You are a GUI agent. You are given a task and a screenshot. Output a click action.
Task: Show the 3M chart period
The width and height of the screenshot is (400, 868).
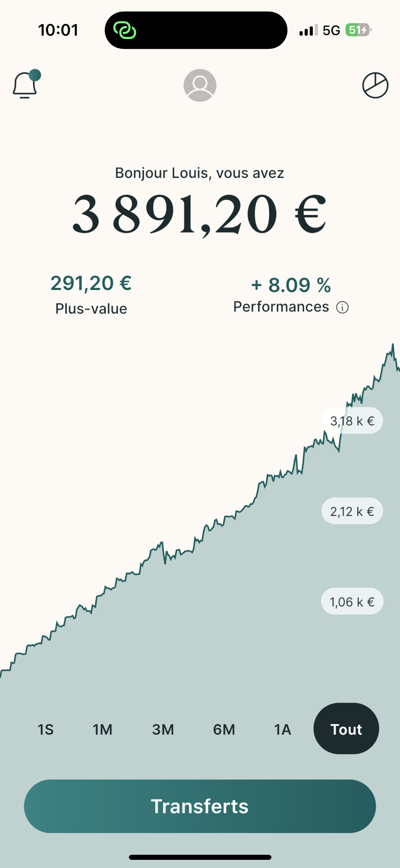click(x=163, y=729)
